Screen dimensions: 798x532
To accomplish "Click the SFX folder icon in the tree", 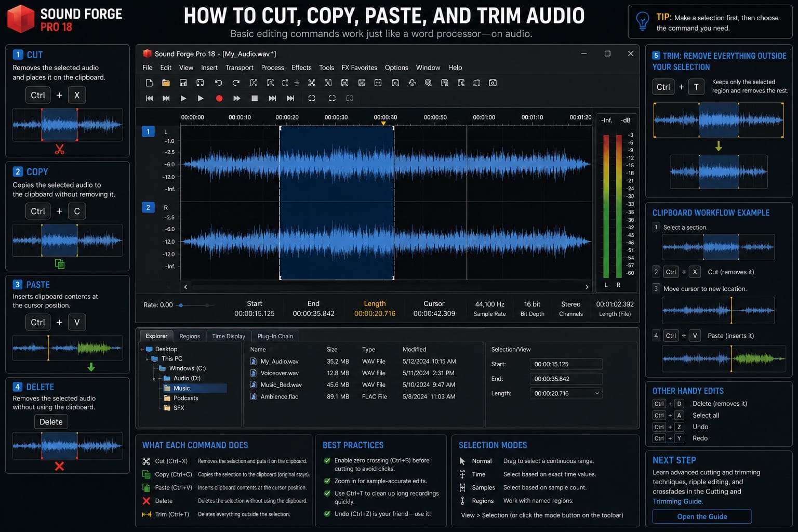I will coord(167,408).
